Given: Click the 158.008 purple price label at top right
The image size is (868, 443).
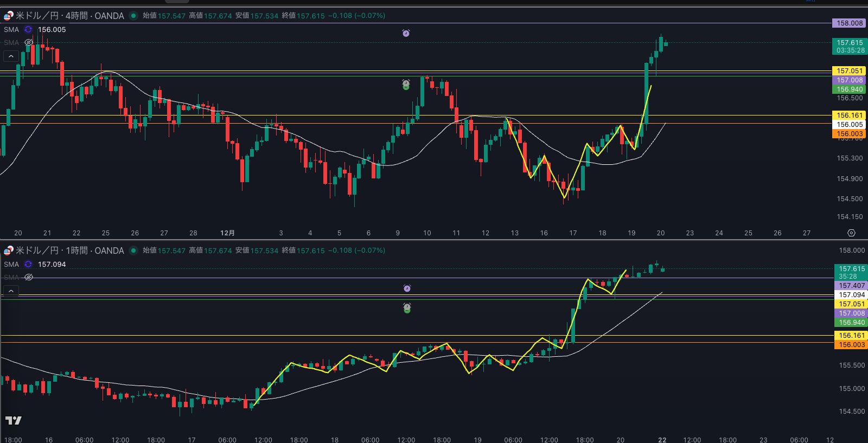Looking at the screenshot, I should pos(849,23).
